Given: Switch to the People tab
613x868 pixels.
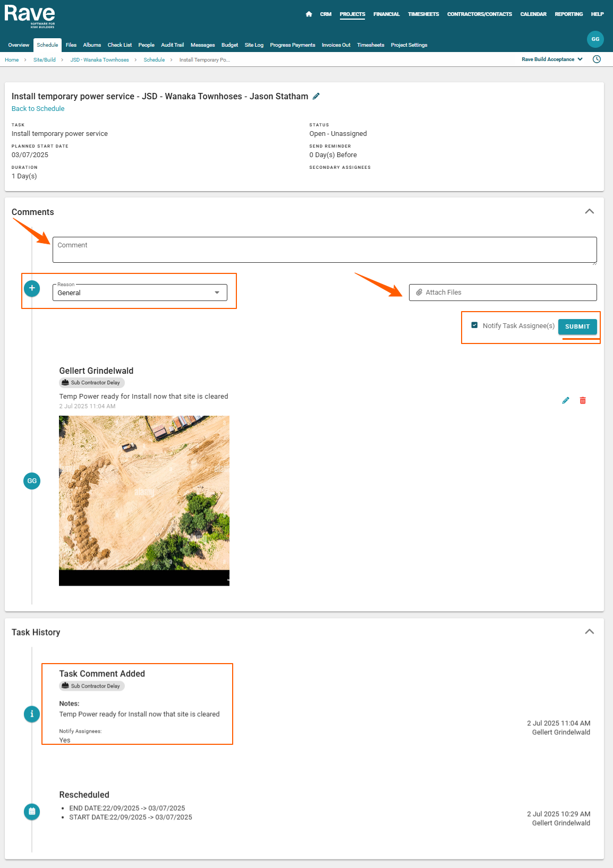Looking at the screenshot, I should [146, 45].
